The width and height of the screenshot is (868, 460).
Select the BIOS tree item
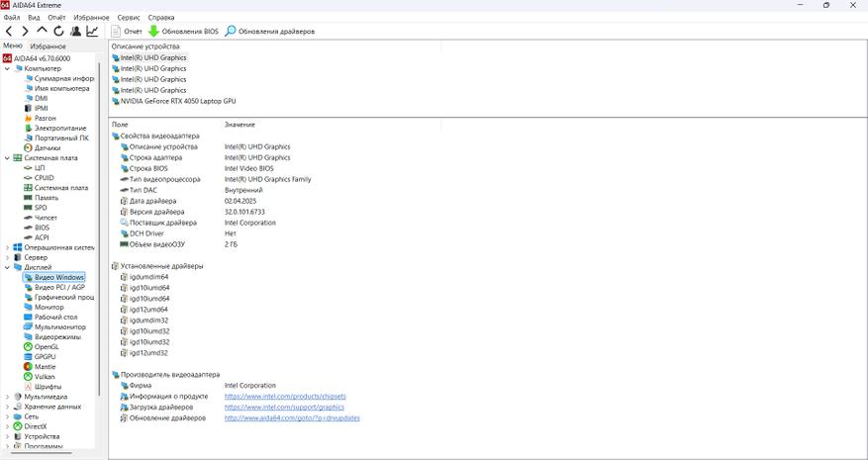(37, 228)
